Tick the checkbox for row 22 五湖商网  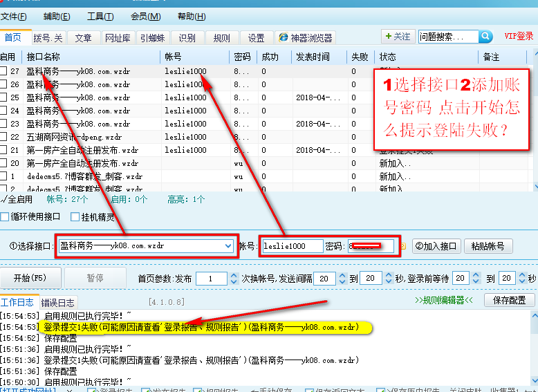[4, 137]
